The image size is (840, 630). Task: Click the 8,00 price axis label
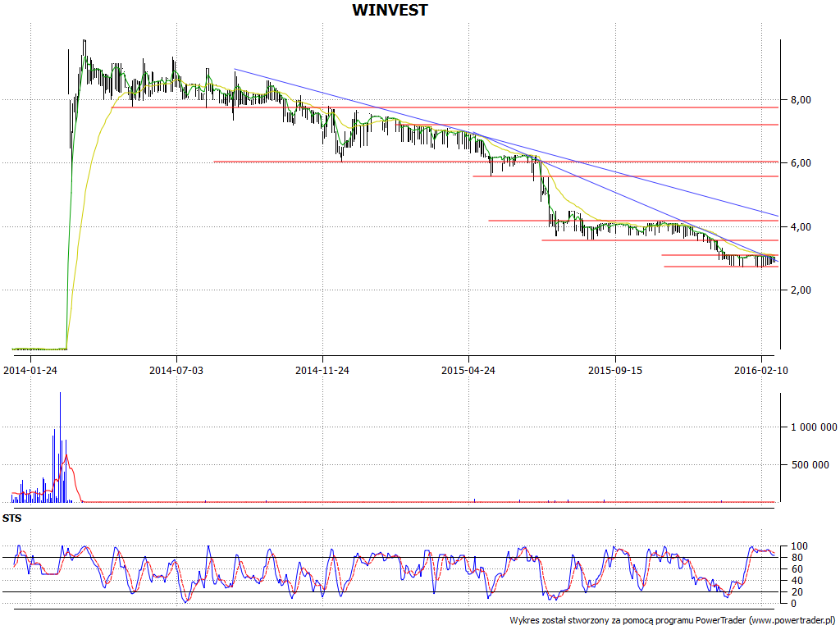point(801,99)
